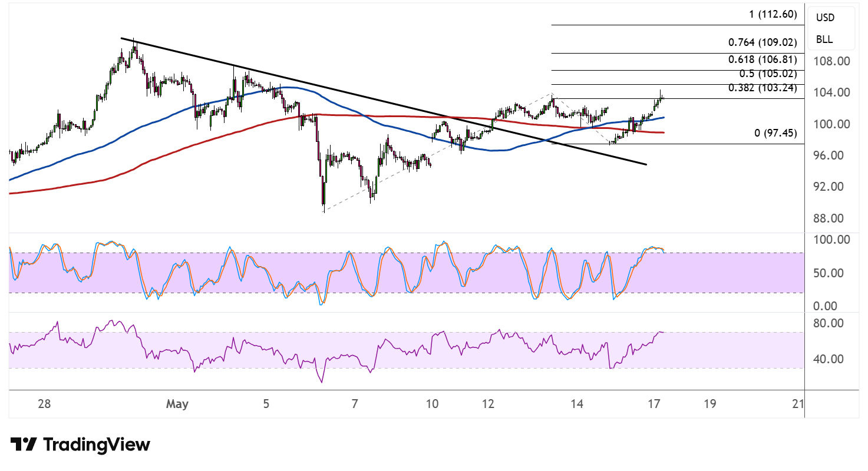Click the 7 date on time axis
Image resolution: width=868 pixels, height=471 pixels.
tap(355, 404)
